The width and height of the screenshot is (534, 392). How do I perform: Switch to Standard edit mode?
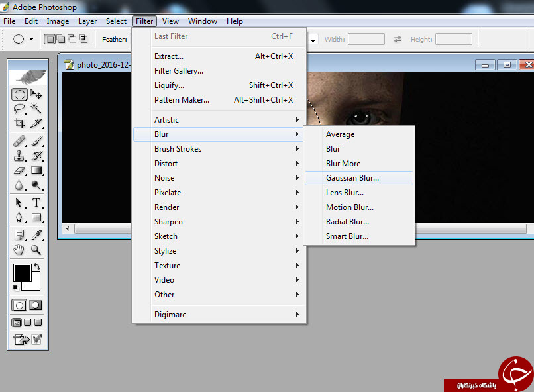19,305
